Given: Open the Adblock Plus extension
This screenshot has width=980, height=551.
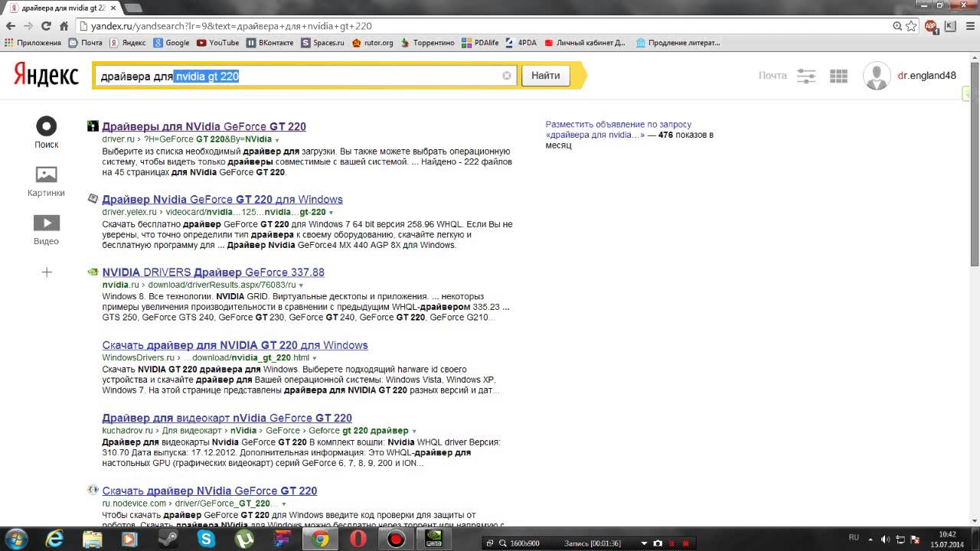Looking at the screenshot, I should point(931,26).
